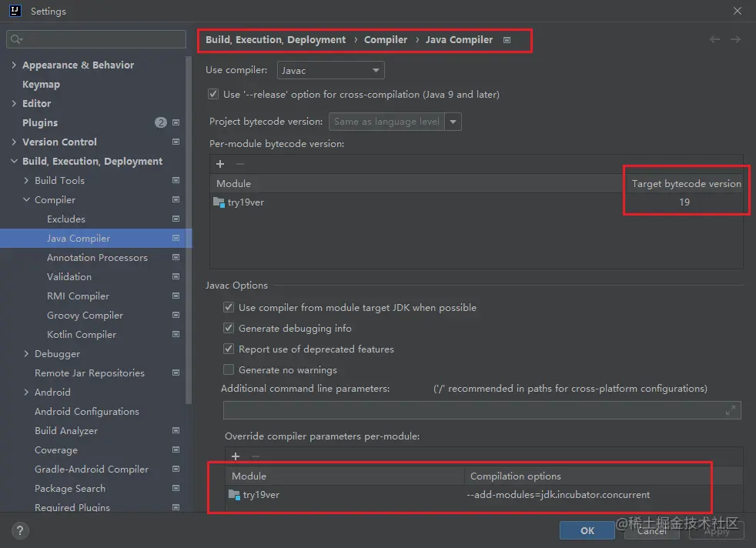756x548 pixels.
Task: Click the project-level icon beside Version Control
Action: (176, 142)
